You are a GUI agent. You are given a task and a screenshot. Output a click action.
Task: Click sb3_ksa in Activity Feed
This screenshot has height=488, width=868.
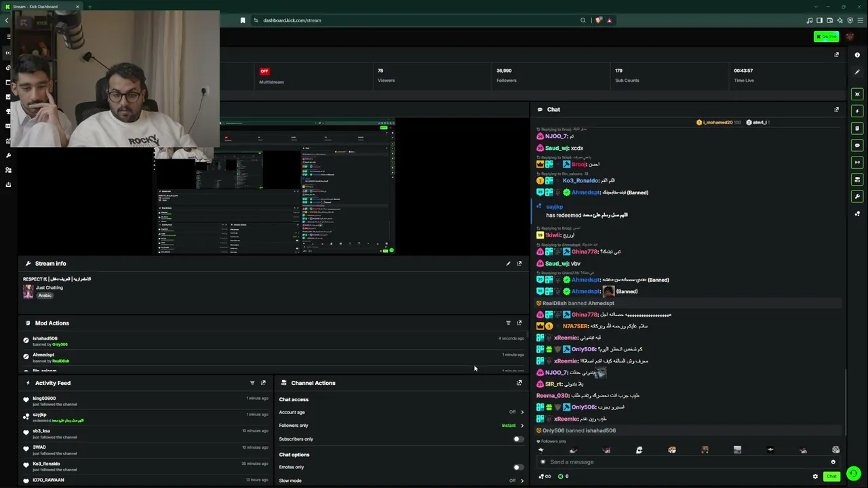tap(41, 431)
